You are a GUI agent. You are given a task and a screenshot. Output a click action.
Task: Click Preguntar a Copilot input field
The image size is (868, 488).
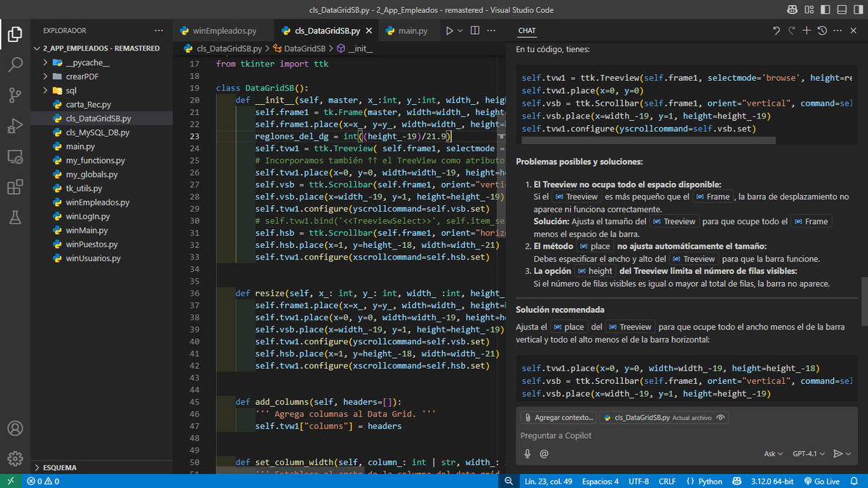pos(686,435)
